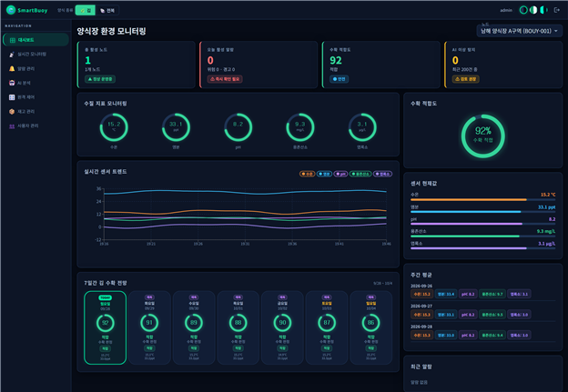Click the 센서 현재값 panel heading
Image resolution: width=568 pixels, height=392 pixels.
[423, 184]
